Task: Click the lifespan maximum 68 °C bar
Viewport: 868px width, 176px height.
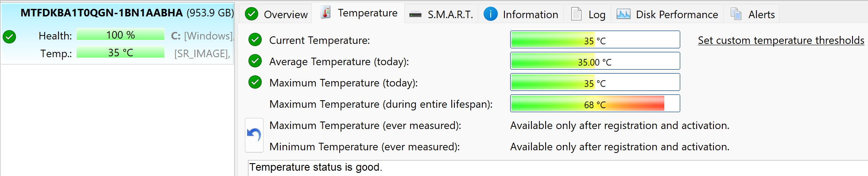Action: (x=595, y=104)
